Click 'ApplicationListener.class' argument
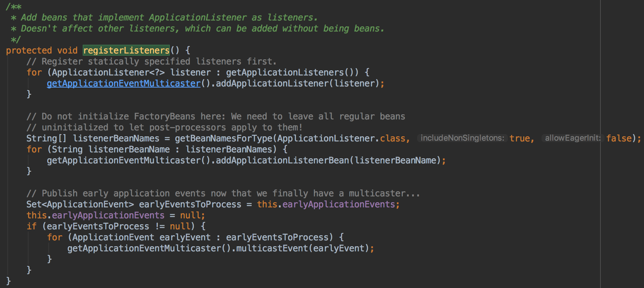 pos(341,139)
